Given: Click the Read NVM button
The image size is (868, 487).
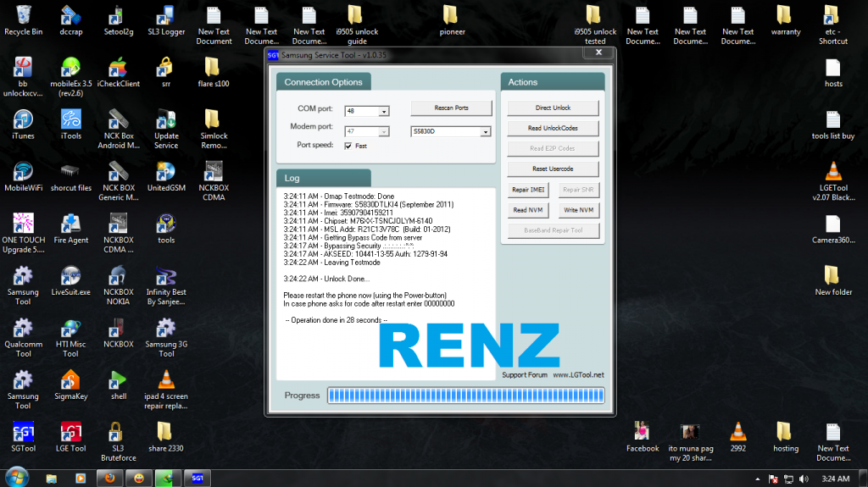Looking at the screenshot, I should [x=528, y=210].
